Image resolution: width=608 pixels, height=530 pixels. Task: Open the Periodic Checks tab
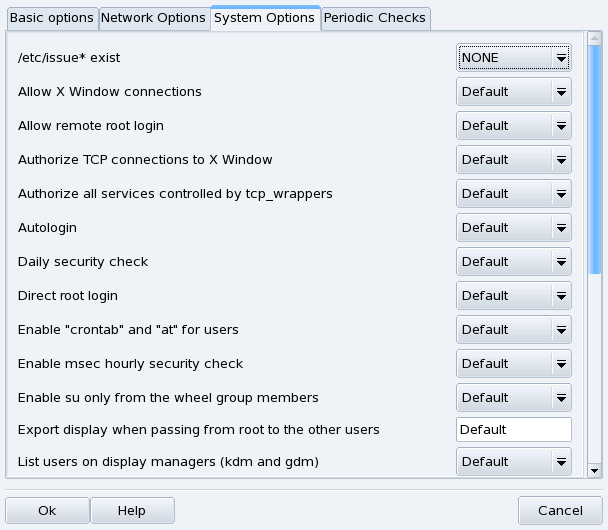pos(375,18)
